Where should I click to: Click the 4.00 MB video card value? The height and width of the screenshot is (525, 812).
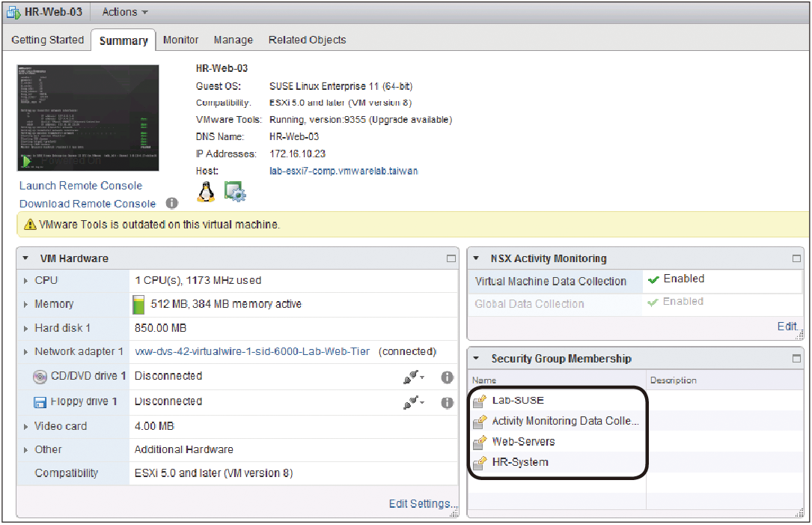(154, 427)
